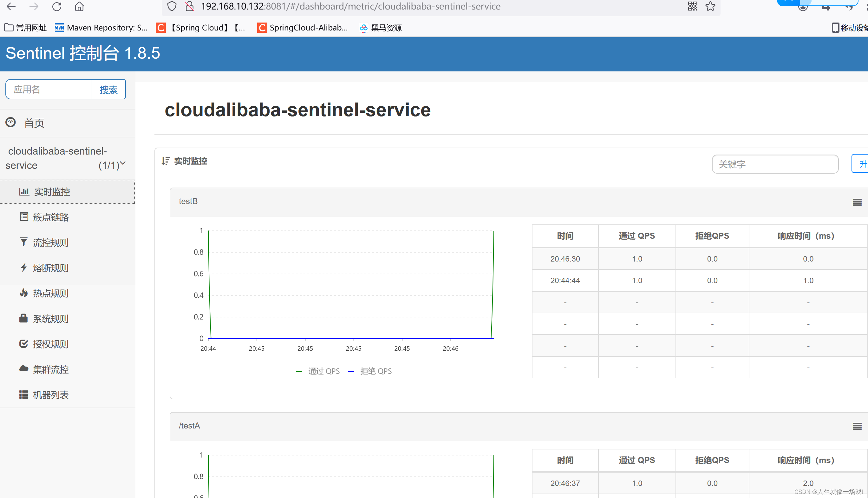This screenshot has width=868, height=498.
Task: Focus the 关键字 filter field
Action: 775,164
